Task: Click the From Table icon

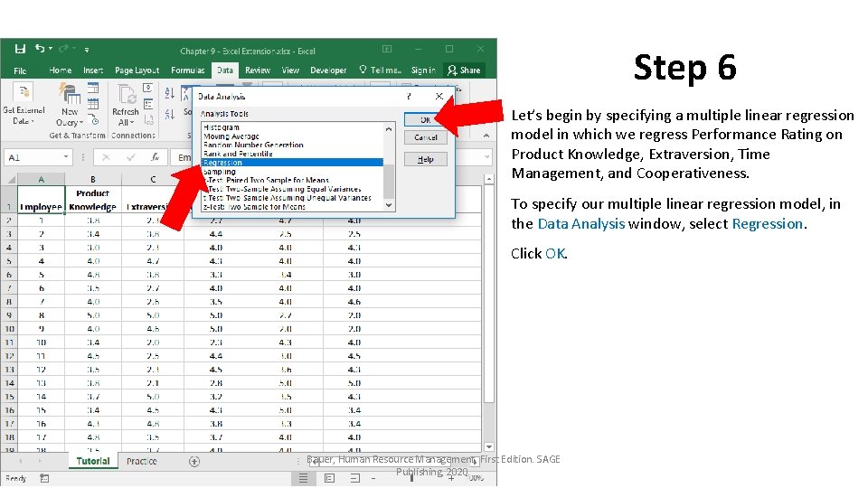Action: tap(93, 104)
